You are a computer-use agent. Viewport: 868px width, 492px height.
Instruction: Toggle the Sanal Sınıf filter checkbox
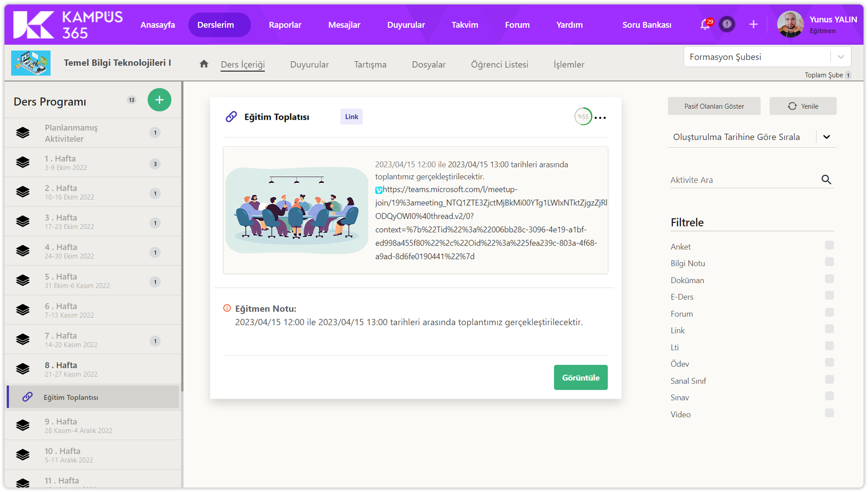click(829, 379)
